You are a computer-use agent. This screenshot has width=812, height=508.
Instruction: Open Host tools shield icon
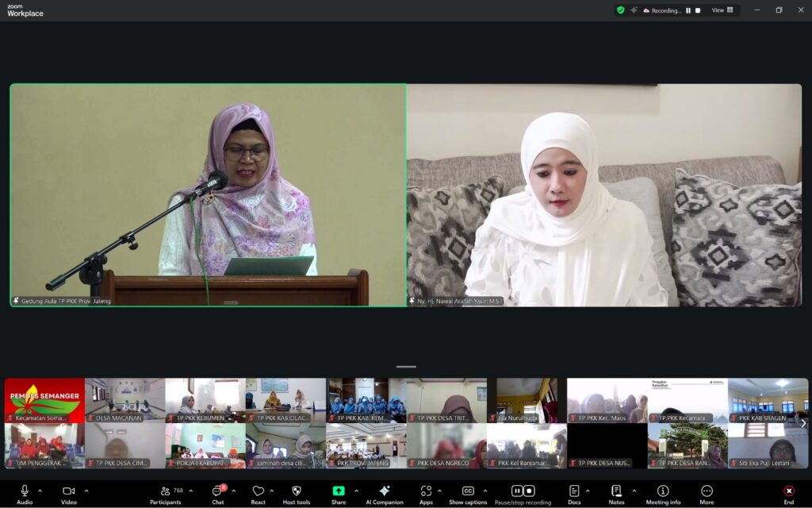coord(297,491)
